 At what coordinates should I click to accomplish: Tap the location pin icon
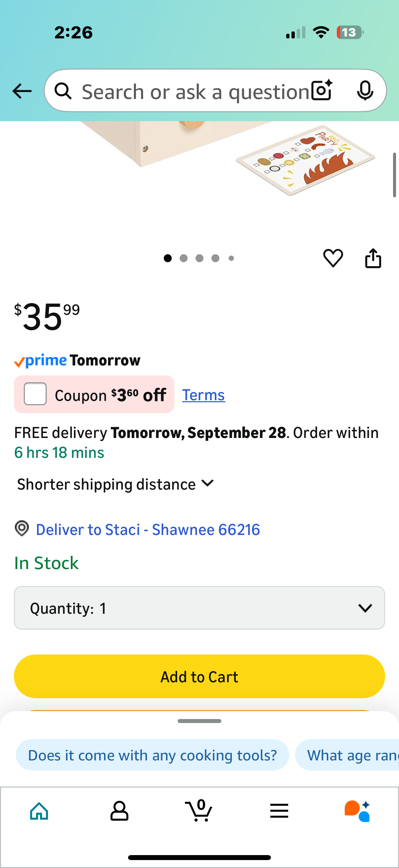point(22,528)
